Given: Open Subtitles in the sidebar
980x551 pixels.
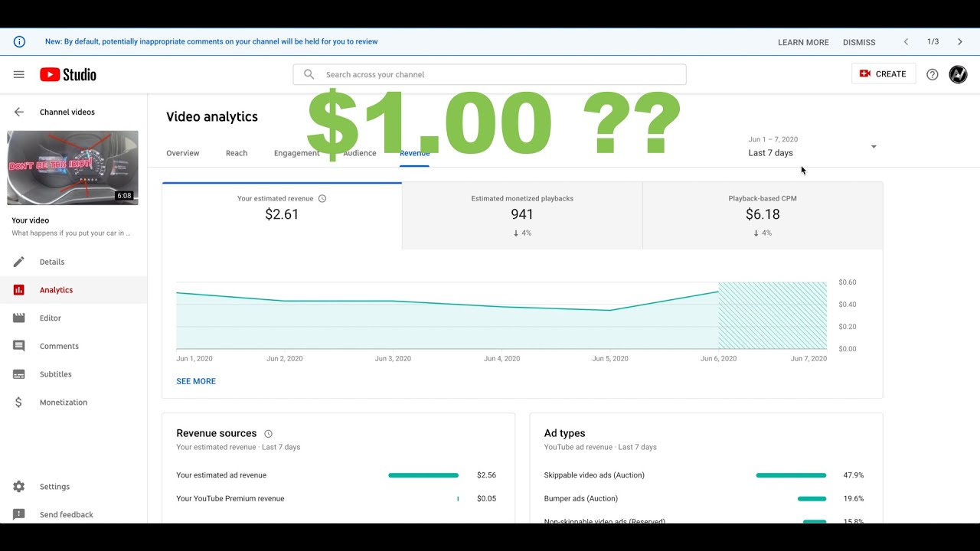Looking at the screenshot, I should pos(55,374).
